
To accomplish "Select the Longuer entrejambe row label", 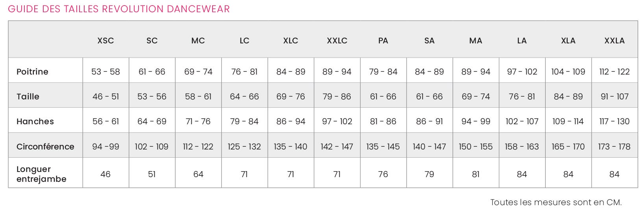I will 41,174.
